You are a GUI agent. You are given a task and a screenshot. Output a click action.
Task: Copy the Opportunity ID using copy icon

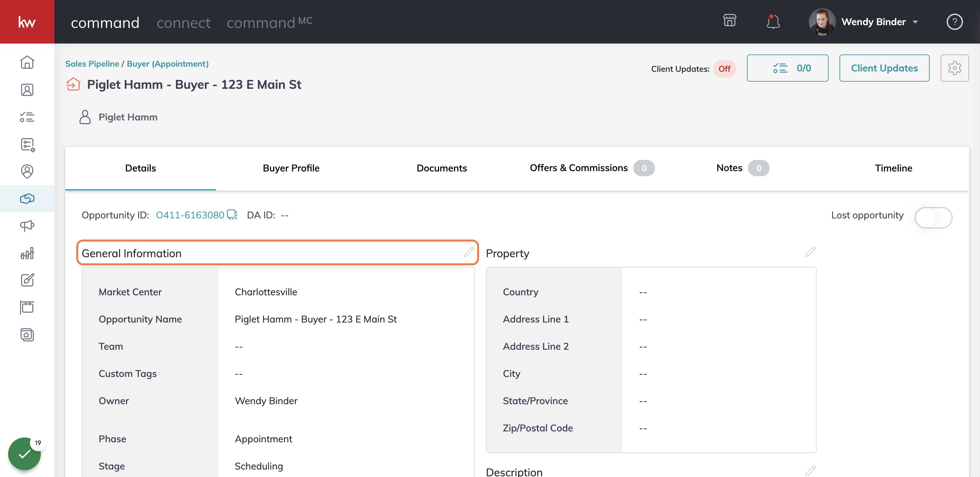(232, 215)
